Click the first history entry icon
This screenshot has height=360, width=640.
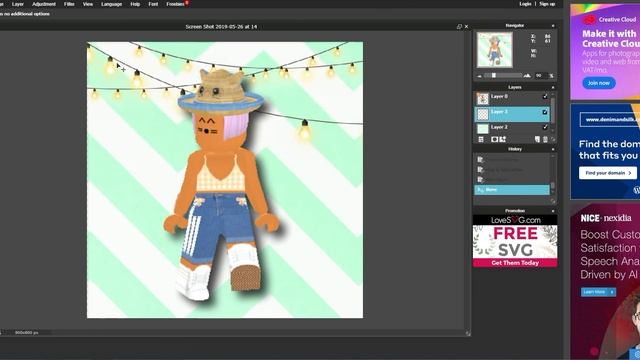tap(480, 160)
